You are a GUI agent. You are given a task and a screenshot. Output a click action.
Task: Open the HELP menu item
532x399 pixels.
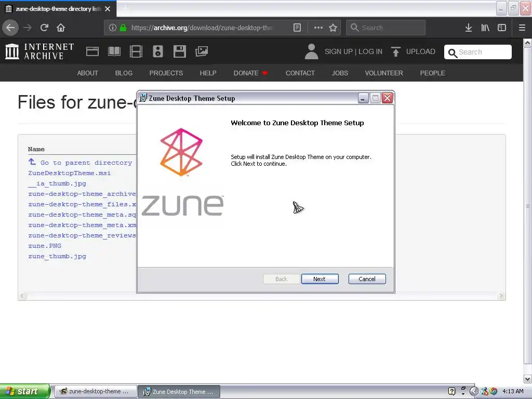click(x=208, y=73)
